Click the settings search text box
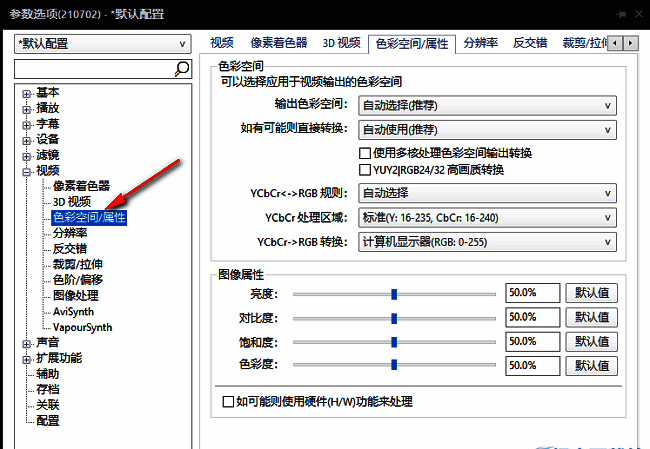The height and width of the screenshot is (449, 650). point(94,69)
